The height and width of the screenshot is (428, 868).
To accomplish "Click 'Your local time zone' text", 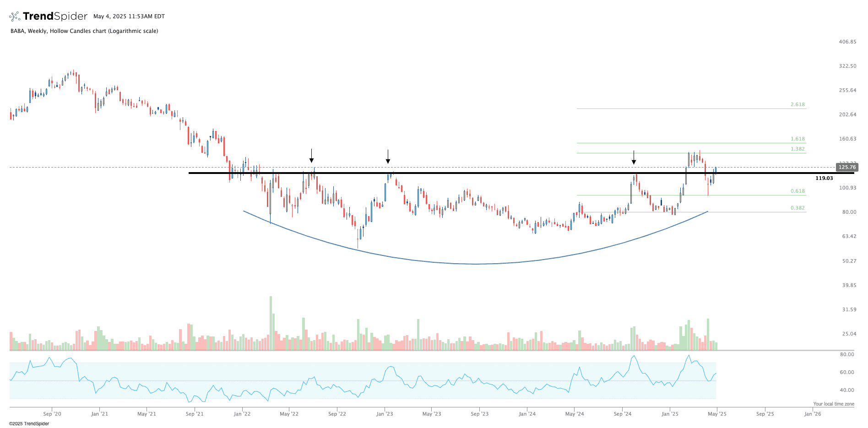I will click(833, 404).
